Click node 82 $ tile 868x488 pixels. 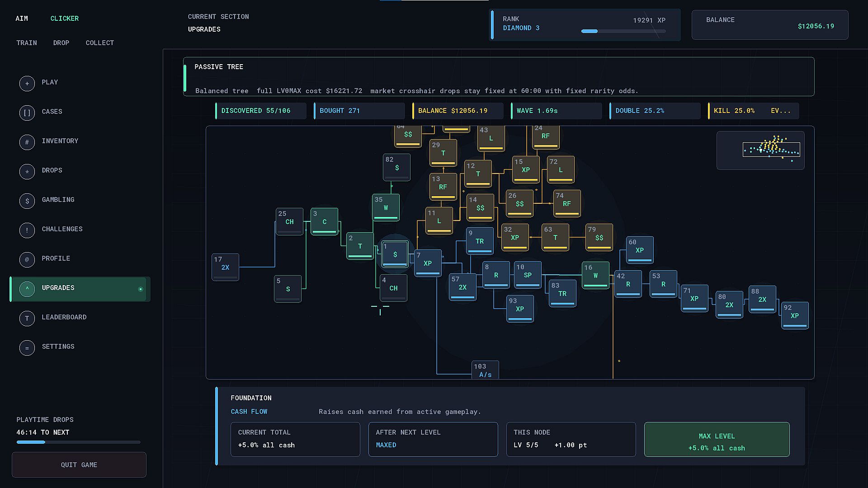pyautogui.click(x=396, y=167)
